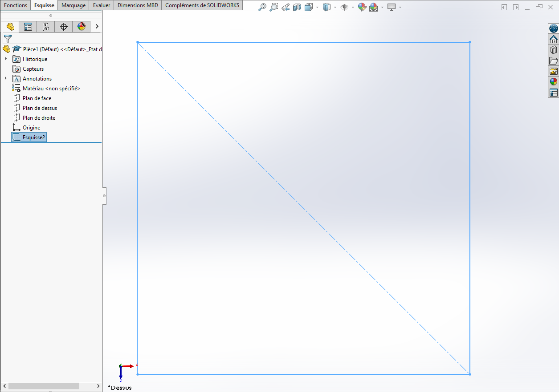Screen dimensions: 559x392
Task: Select Esquisse2 in the feature tree
Action: [34, 137]
